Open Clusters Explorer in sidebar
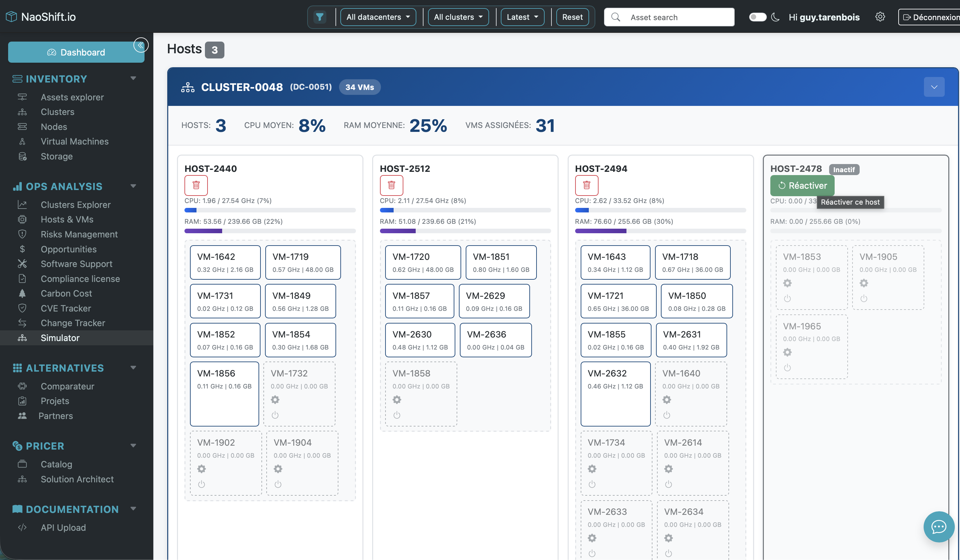Screen dimensions: 960x560 coord(75,205)
